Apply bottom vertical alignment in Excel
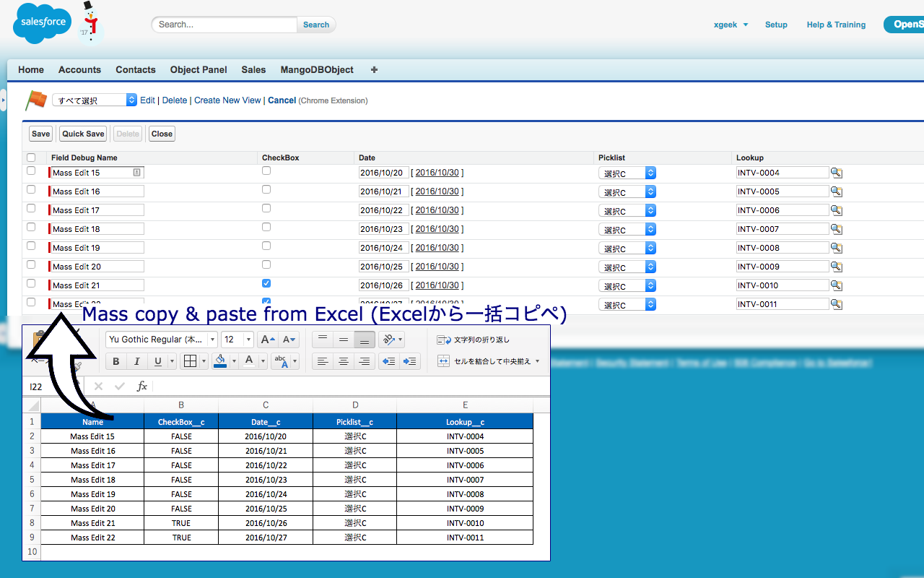924x578 pixels. [x=365, y=340]
